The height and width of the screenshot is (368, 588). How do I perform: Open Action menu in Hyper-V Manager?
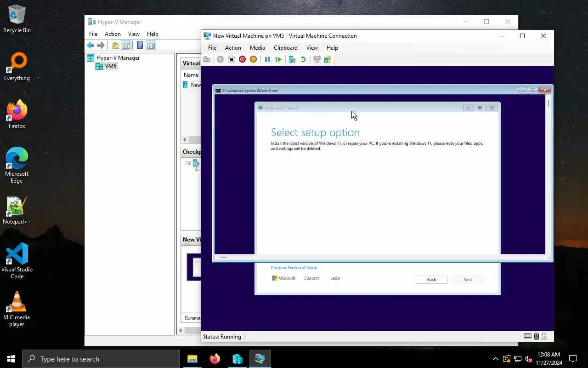(x=113, y=34)
